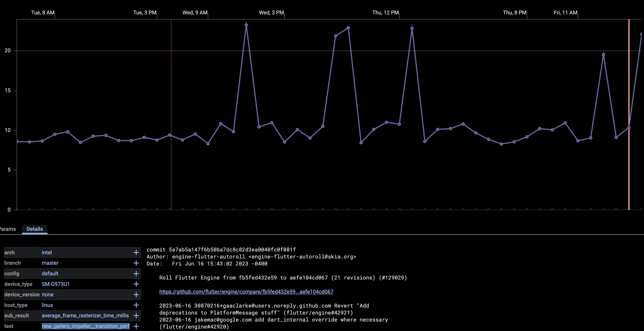
Task: Click the master branch value
Action: click(x=50, y=263)
